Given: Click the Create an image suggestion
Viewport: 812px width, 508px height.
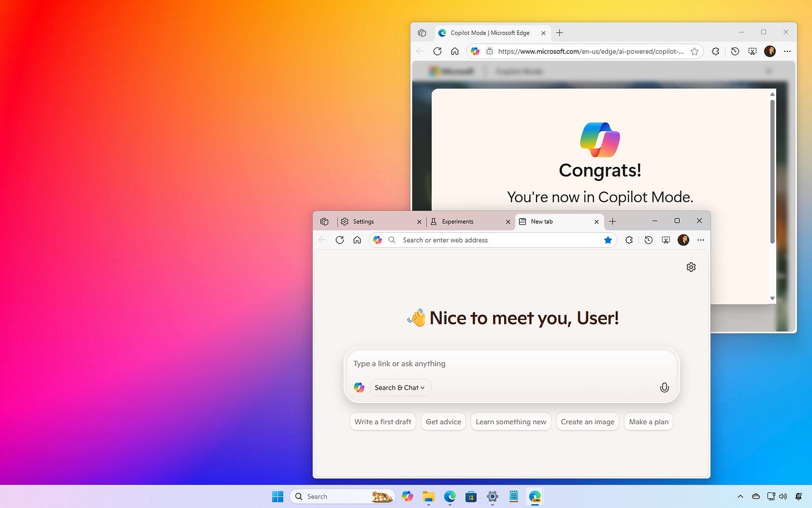Looking at the screenshot, I should 587,421.
